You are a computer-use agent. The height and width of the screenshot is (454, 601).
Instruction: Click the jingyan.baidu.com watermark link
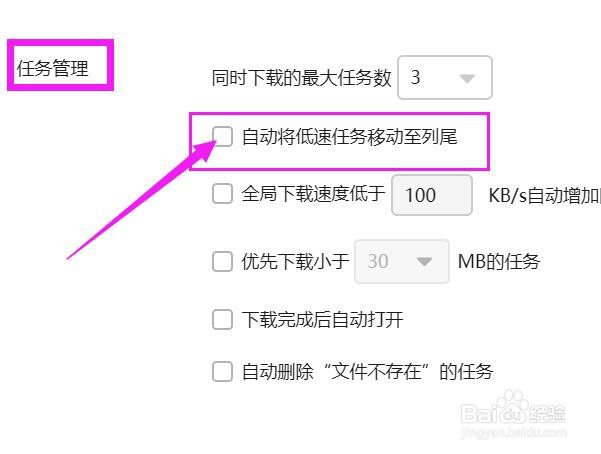514,433
